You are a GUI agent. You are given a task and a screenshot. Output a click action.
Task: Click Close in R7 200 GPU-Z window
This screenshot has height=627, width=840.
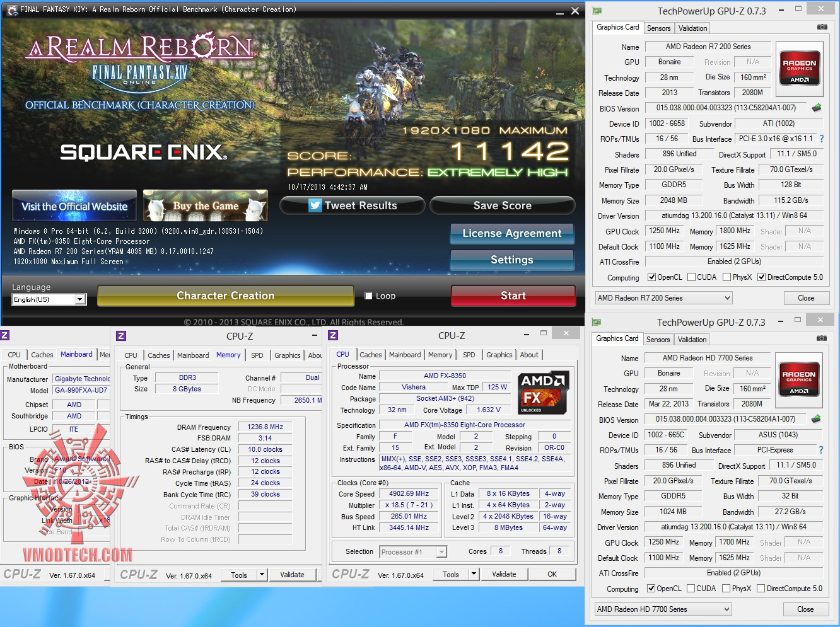(806, 298)
